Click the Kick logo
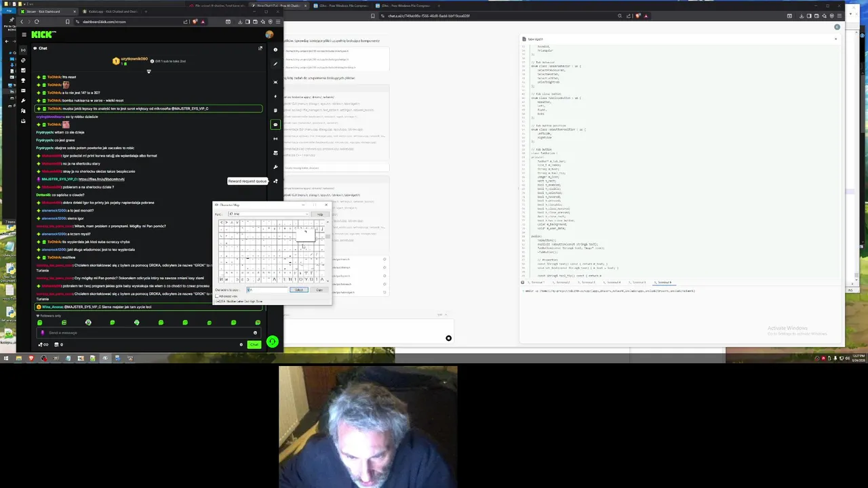This screenshot has width=868, height=488. (x=43, y=35)
